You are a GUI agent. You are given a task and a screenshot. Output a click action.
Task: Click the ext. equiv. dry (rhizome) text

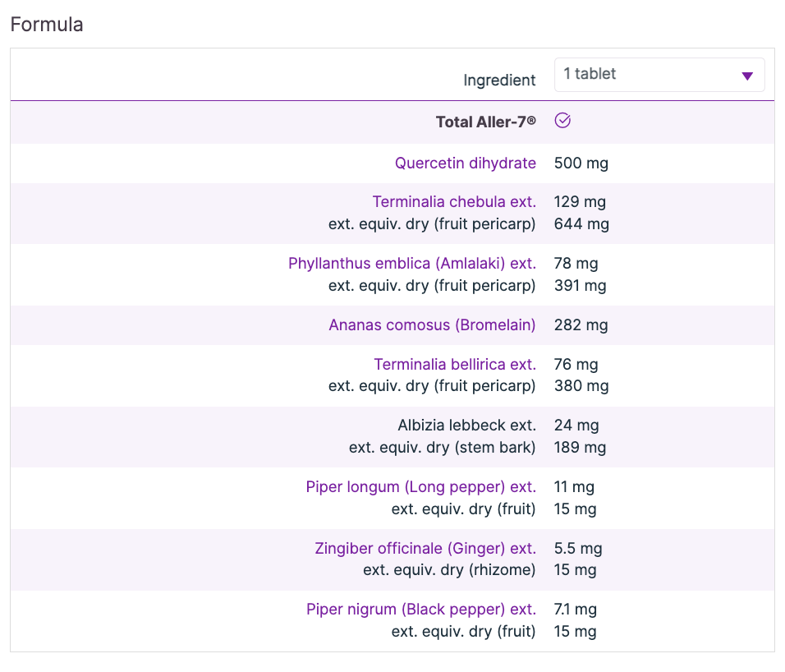tap(449, 570)
